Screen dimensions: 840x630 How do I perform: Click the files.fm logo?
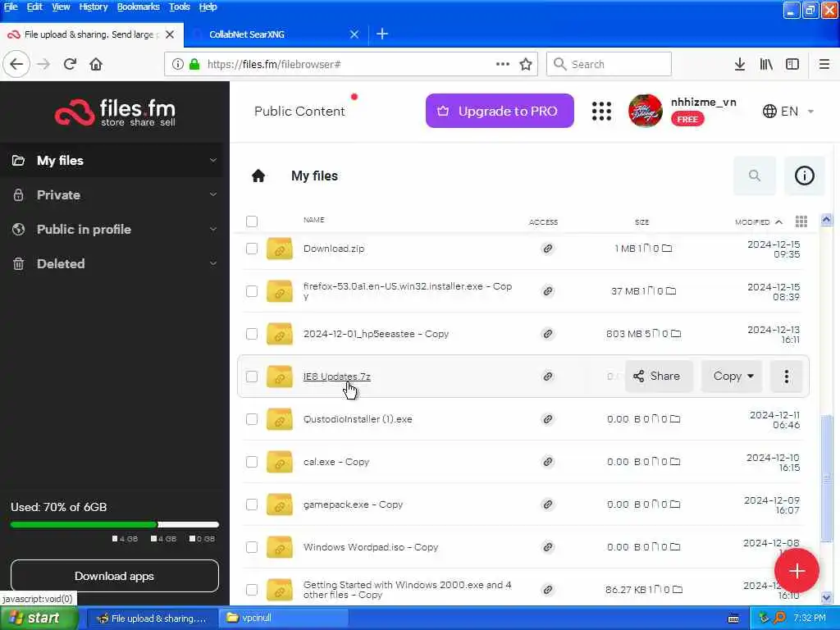(x=115, y=112)
